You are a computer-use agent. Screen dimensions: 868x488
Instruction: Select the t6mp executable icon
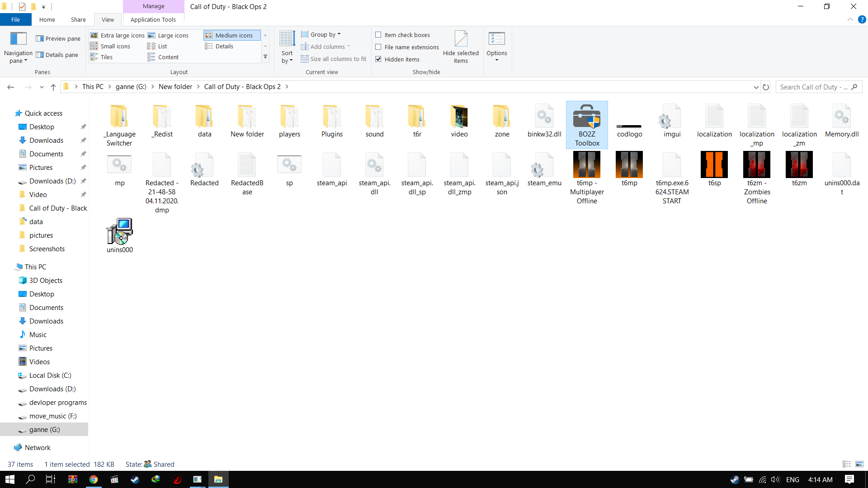click(x=629, y=169)
